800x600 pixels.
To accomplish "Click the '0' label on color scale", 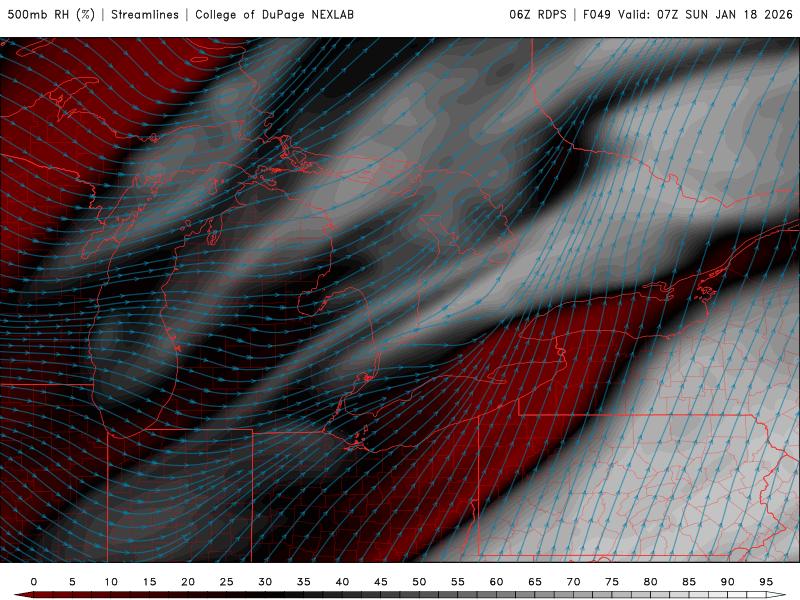I will [x=34, y=582].
